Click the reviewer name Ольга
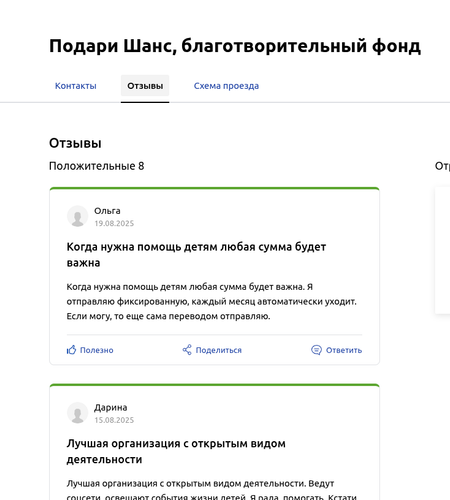Screen dimensions: 450x500 107,211
